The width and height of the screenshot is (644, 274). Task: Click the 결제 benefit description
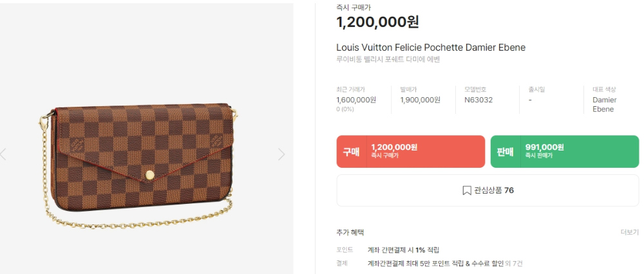pyautogui.click(x=435, y=263)
